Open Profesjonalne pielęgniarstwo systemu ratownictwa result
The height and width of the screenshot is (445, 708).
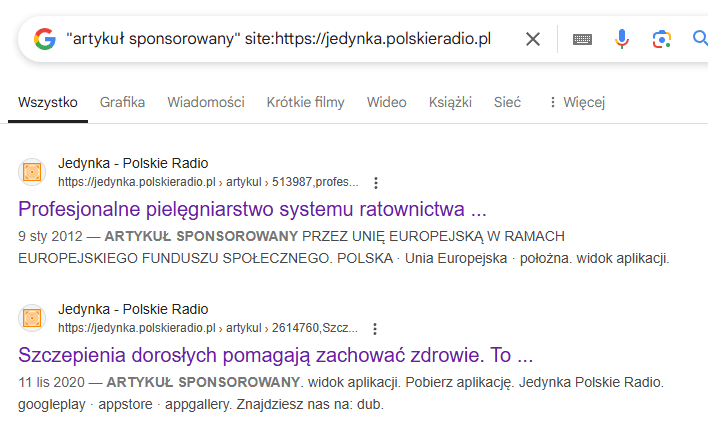coord(252,210)
